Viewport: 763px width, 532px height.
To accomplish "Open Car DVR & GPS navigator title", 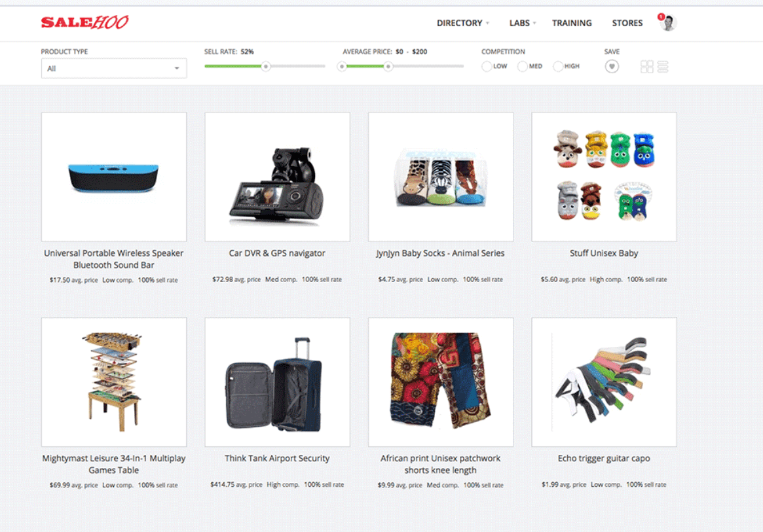I will point(277,253).
